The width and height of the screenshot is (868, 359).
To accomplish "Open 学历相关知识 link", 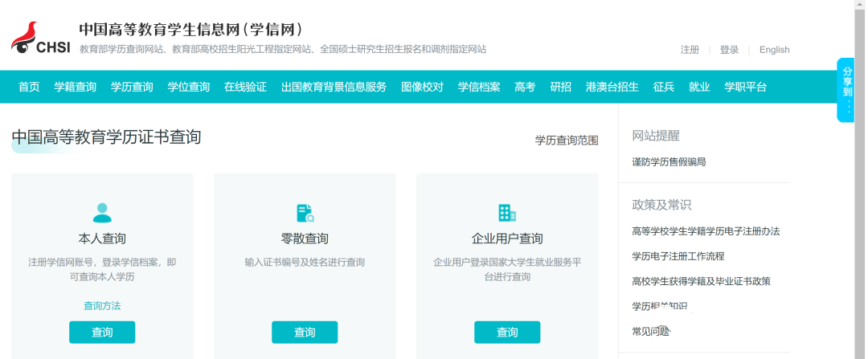I will [x=660, y=307].
